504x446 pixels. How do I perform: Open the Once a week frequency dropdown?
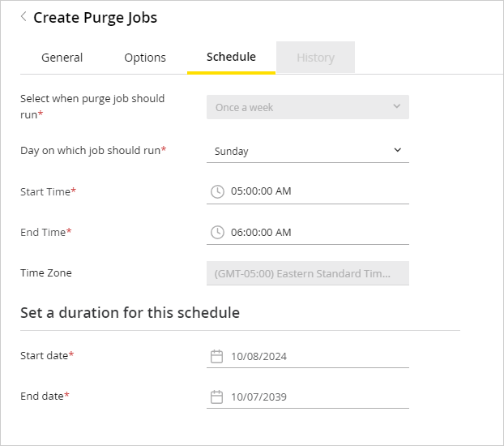pyautogui.click(x=308, y=107)
